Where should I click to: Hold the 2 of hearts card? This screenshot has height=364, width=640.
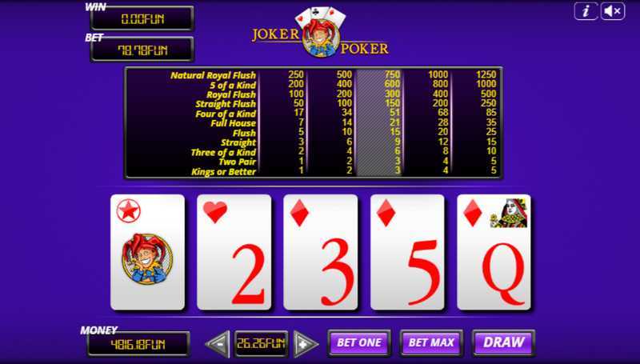[x=234, y=252]
